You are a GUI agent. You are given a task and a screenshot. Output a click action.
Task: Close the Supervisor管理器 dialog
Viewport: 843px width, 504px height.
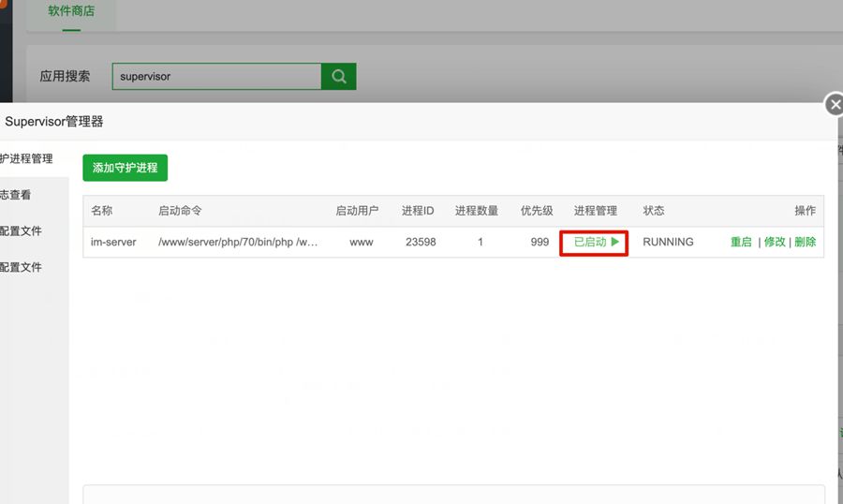click(834, 105)
